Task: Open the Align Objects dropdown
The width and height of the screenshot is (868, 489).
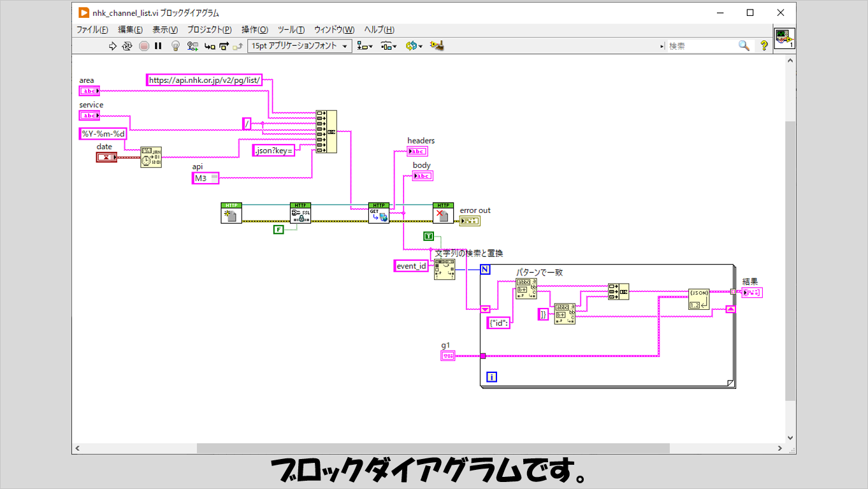Action: [x=366, y=46]
